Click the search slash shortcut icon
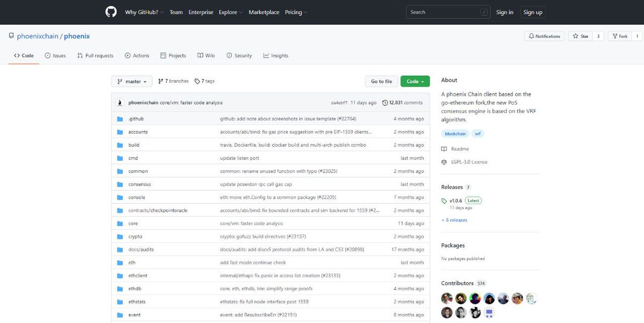 tap(484, 12)
